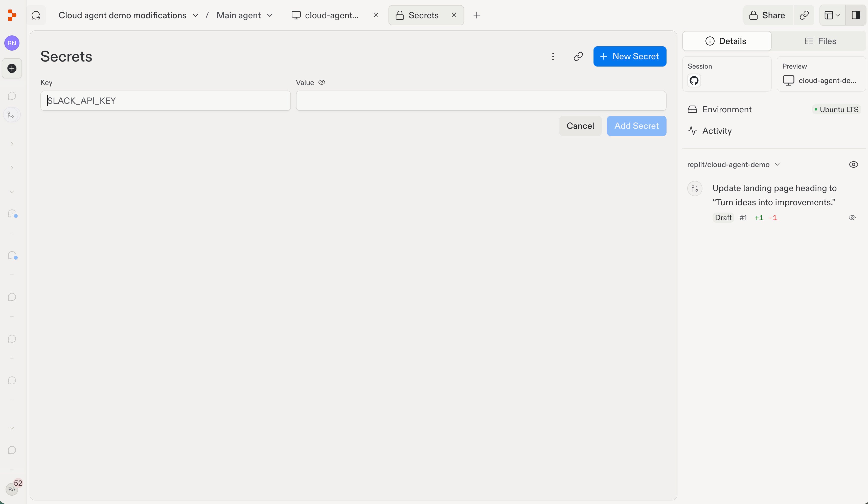Image resolution: width=868 pixels, height=504 pixels.
Task: Focus the Value input field
Action: point(481,101)
